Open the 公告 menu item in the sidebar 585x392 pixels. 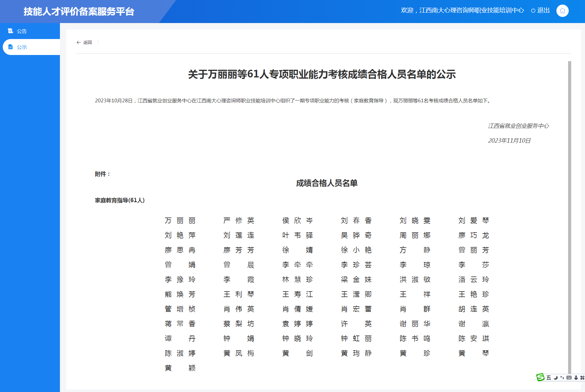point(22,31)
